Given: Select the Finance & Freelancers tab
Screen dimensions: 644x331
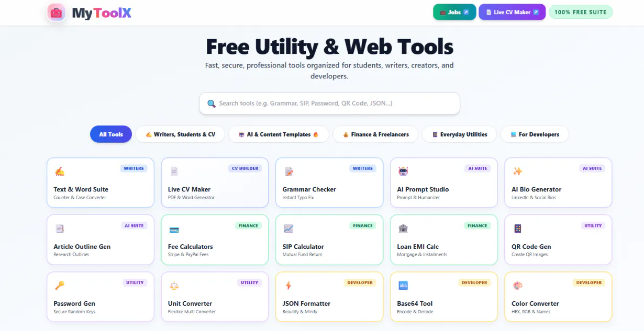Looking at the screenshot, I should (375, 134).
